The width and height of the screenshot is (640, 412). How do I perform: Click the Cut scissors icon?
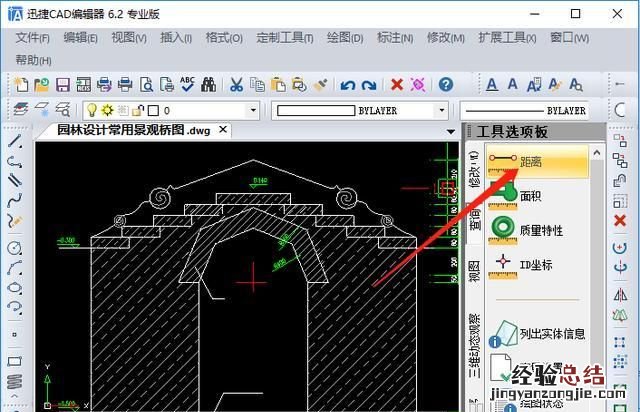[x=237, y=85]
